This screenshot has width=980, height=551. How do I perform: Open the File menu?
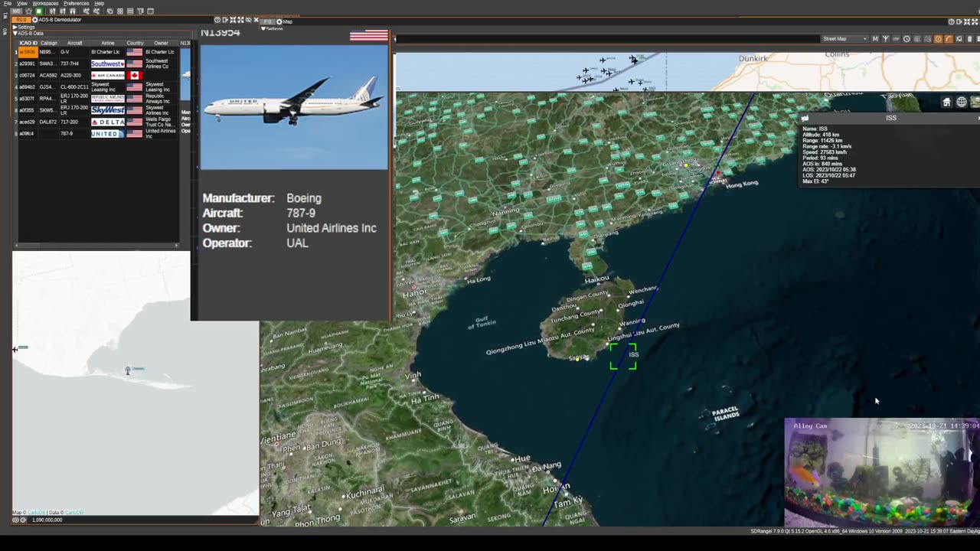pos(8,3)
